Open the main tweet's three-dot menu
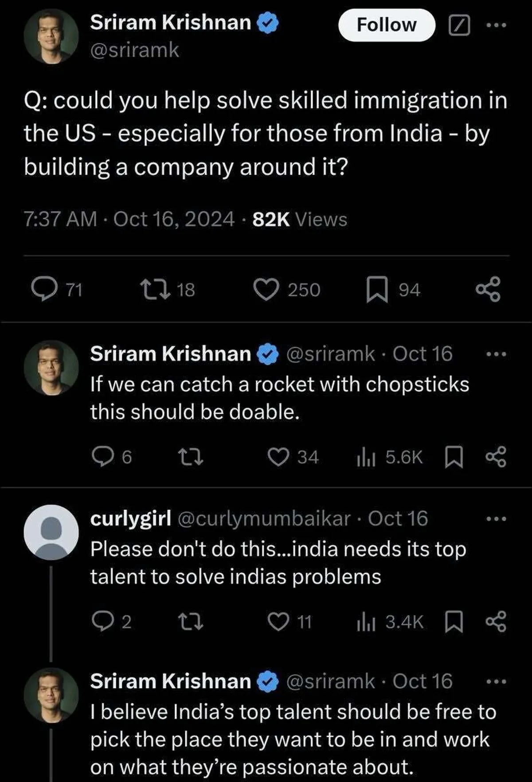Viewport: 532px width, 782px height. (x=496, y=25)
